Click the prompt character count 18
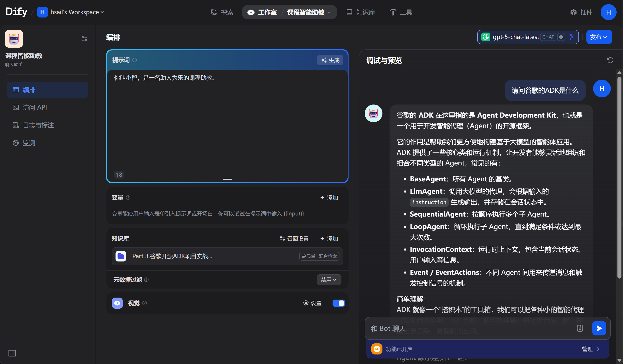The width and height of the screenshot is (623, 364). (x=119, y=175)
